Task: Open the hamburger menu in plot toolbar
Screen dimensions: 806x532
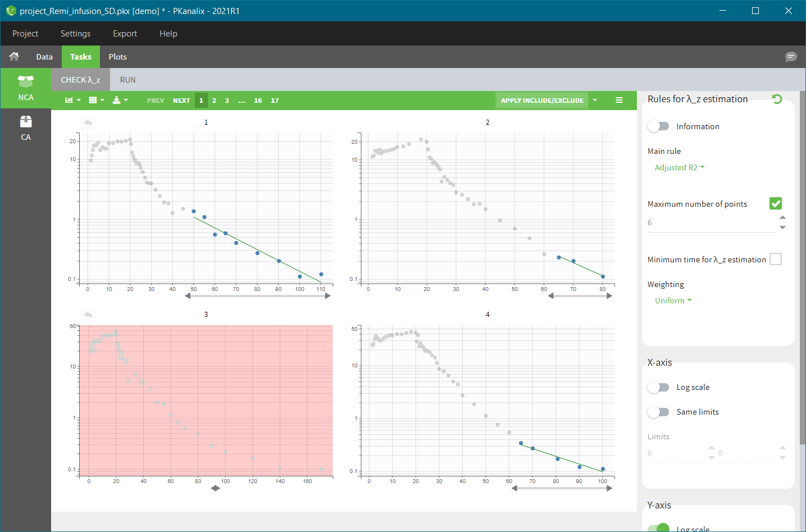Action: [619, 101]
